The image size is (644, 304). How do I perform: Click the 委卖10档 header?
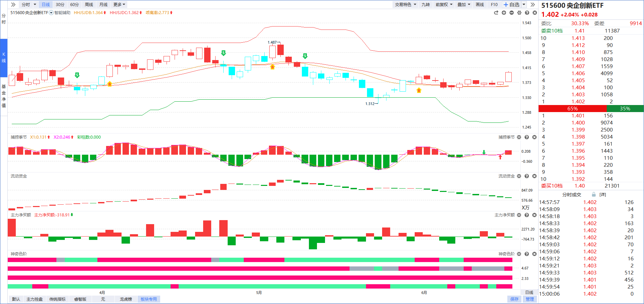point(552,31)
